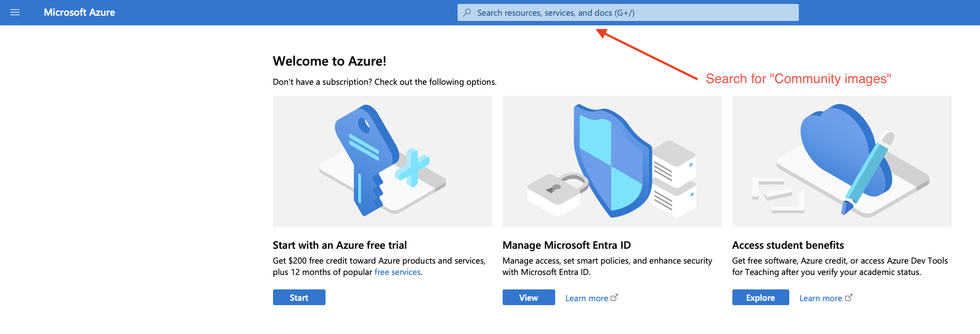Open the free services link
This screenshot has width=980, height=334.
click(x=397, y=272)
